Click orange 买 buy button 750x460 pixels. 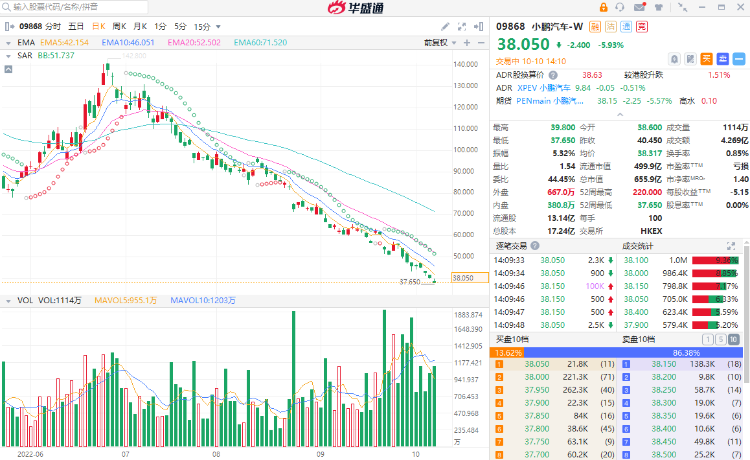click(706, 59)
